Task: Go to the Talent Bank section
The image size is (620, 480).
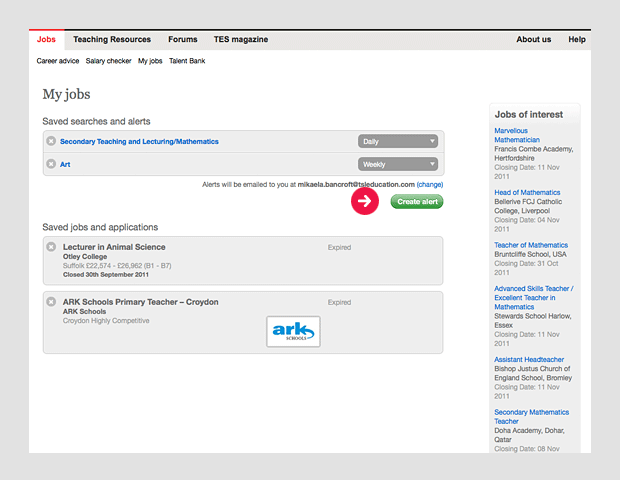Action: coord(187,61)
